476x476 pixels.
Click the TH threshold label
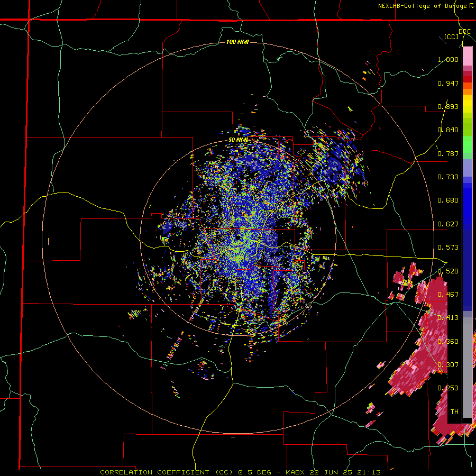point(454,411)
